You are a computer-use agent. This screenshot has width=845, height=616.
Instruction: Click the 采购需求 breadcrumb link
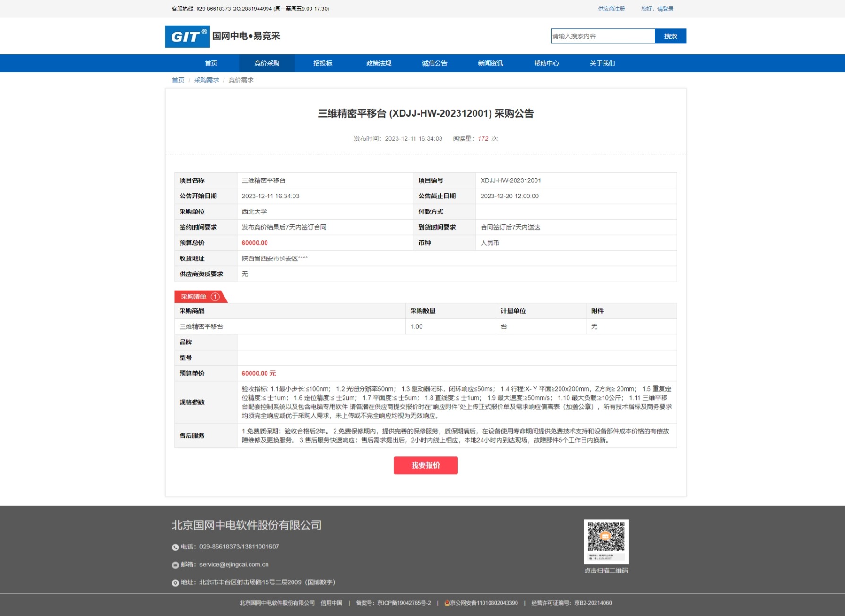pos(207,80)
